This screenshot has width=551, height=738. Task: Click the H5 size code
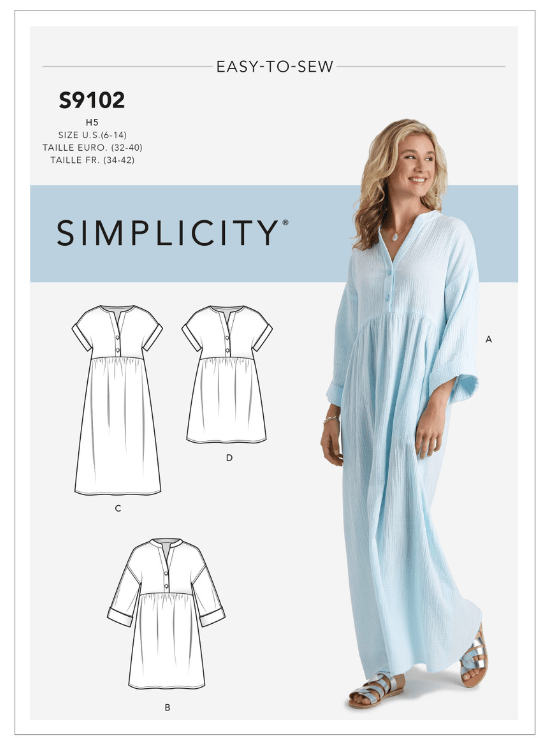pyautogui.click(x=92, y=122)
